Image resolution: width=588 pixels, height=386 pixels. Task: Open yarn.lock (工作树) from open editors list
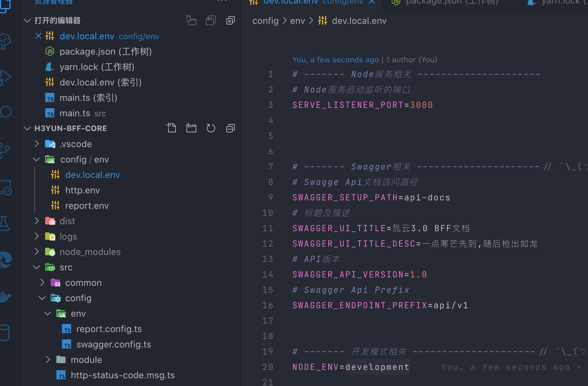[97, 67]
